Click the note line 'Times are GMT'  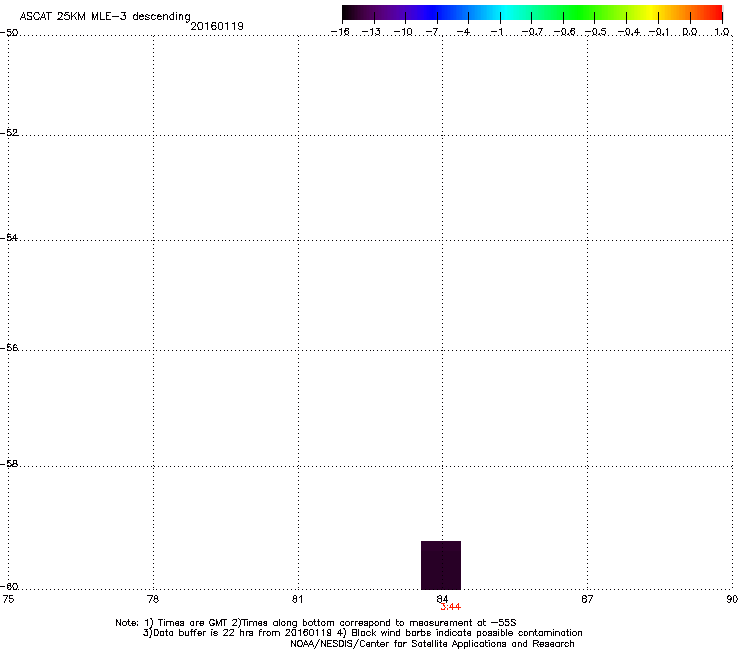pyautogui.click(x=193, y=623)
